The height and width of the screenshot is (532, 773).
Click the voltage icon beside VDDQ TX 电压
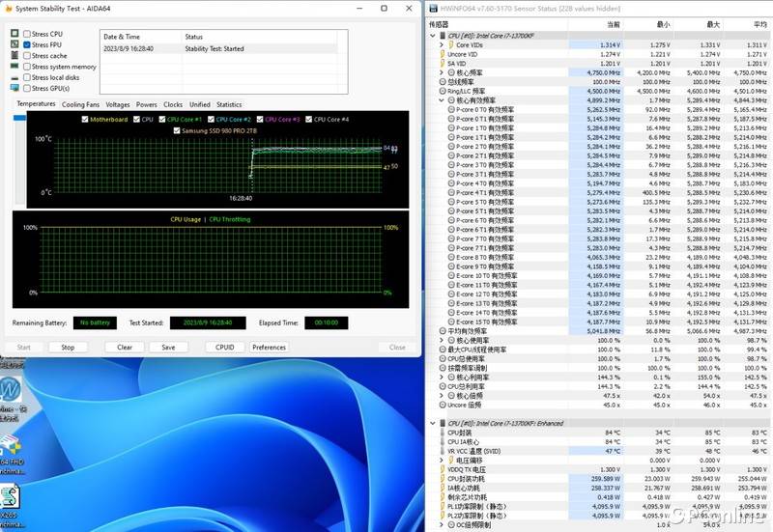click(x=443, y=469)
